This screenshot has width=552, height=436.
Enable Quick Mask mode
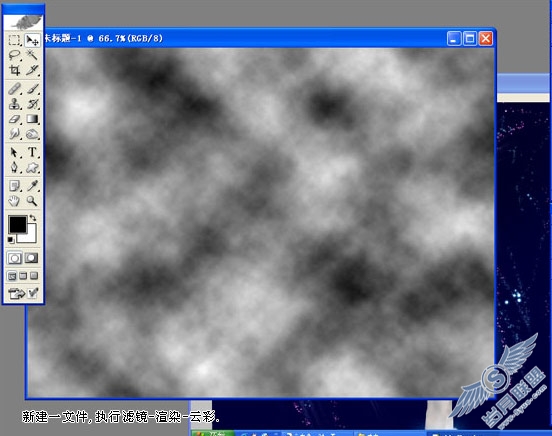point(32,258)
